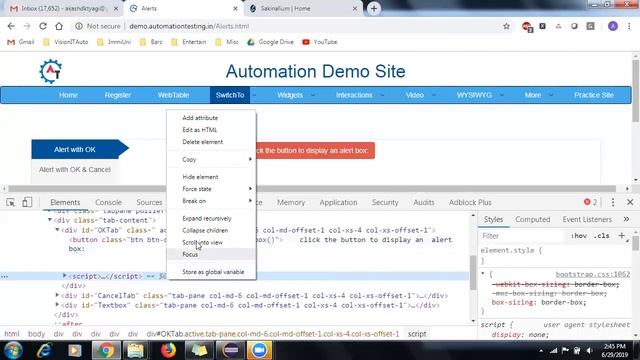Click the volume icon in system tray

(x=589, y=351)
